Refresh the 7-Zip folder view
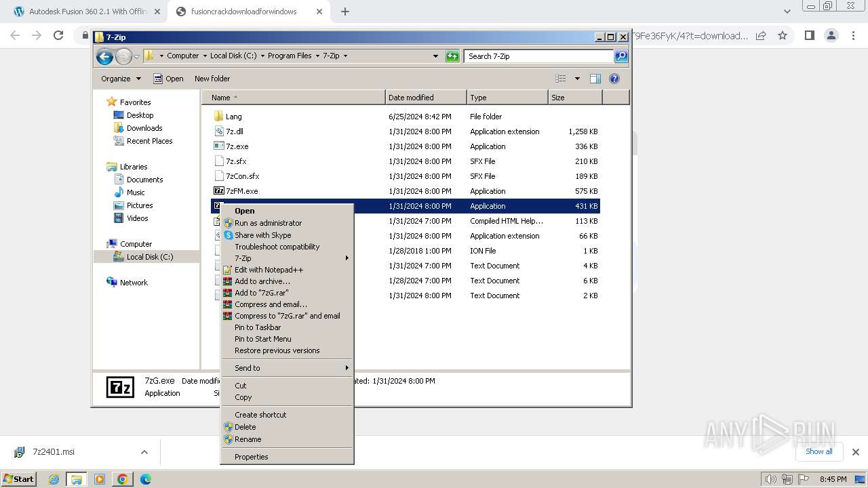 point(452,56)
